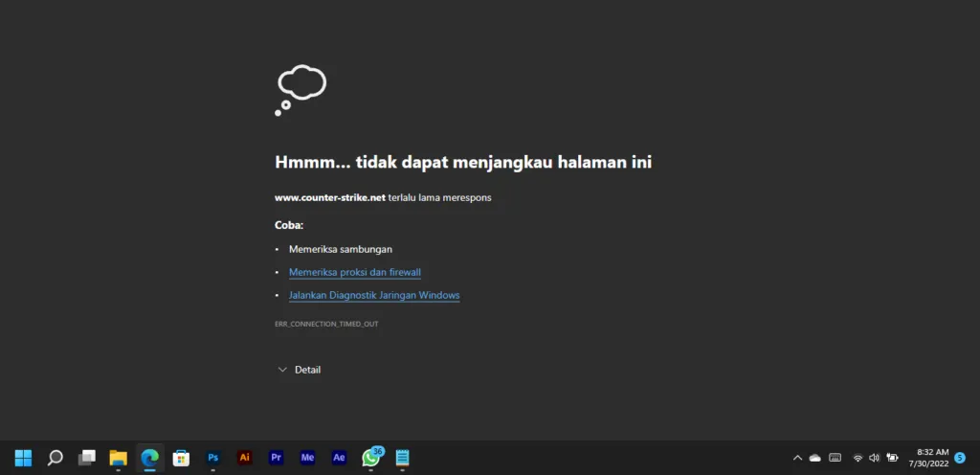980x475 pixels.
Task: Open clock showing 8:32 AM 7/30/2022
Action: point(928,458)
